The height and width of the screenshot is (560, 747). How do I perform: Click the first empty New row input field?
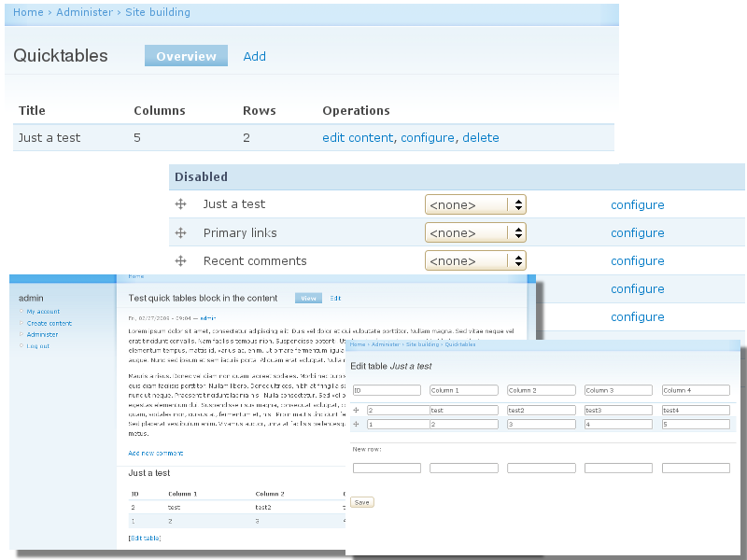tap(387, 468)
